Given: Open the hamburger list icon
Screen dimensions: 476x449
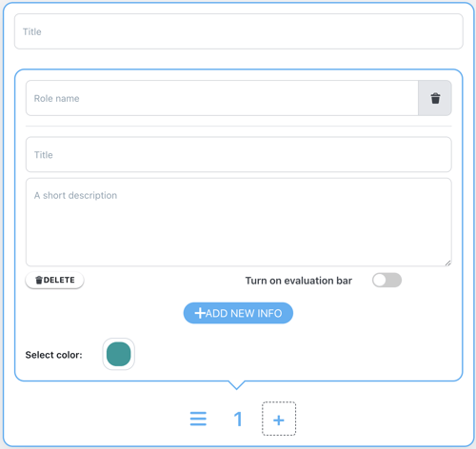Looking at the screenshot, I should 198,419.
